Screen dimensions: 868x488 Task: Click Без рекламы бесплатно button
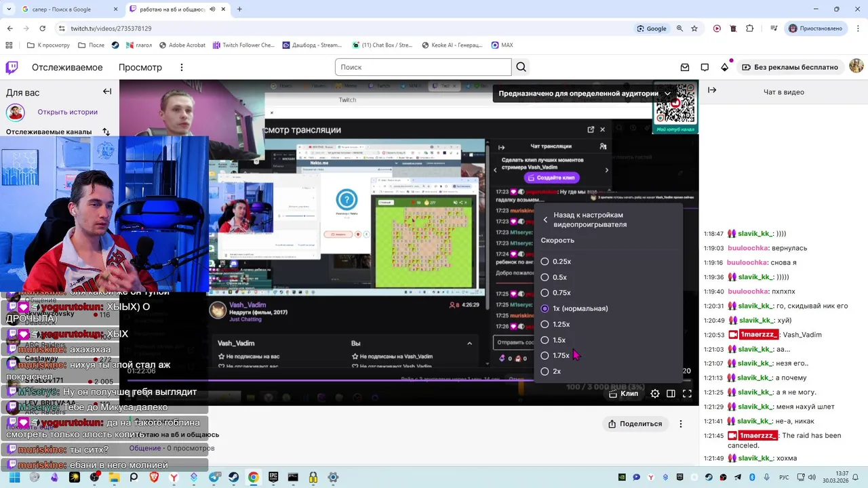pyautogui.click(x=790, y=67)
